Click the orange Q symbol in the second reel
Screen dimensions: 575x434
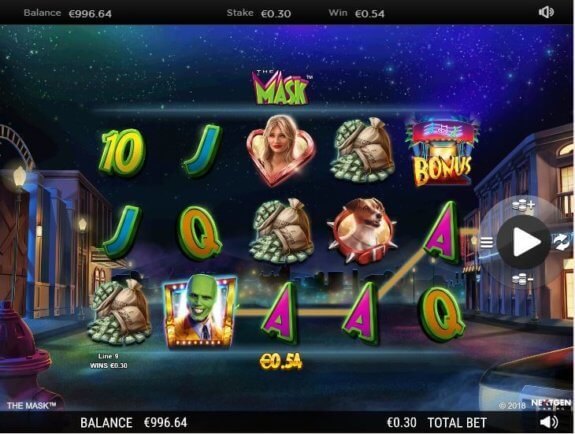[x=199, y=233]
